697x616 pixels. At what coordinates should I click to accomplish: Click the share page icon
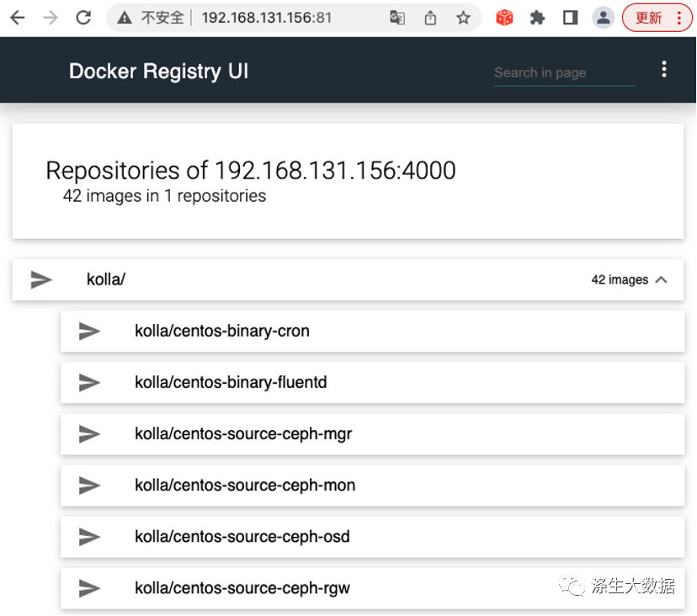coord(430,18)
